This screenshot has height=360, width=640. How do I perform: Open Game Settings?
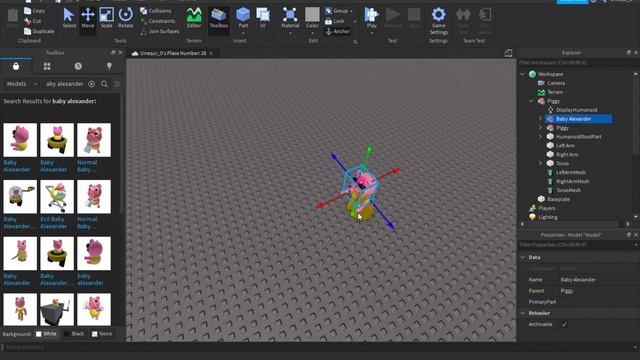[438, 21]
